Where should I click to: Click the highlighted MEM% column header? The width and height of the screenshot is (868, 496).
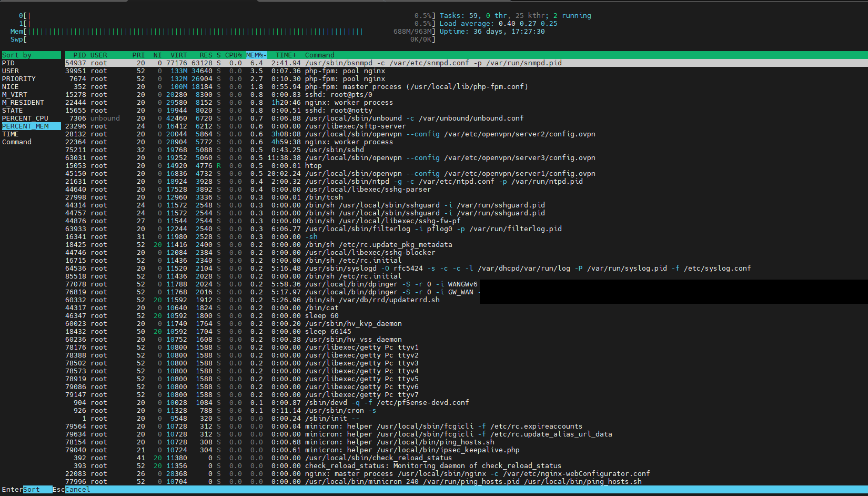(x=256, y=55)
